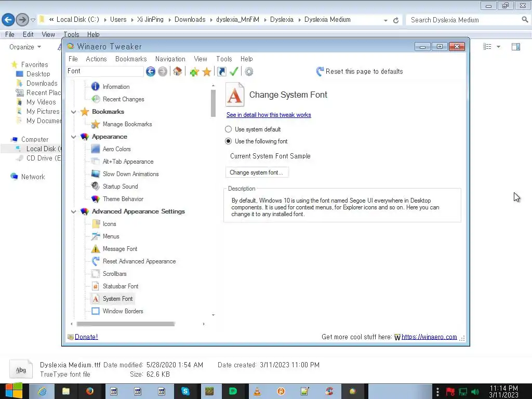Select System Font in the tree
Viewport: 532px width, 399px height.
click(117, 299)
